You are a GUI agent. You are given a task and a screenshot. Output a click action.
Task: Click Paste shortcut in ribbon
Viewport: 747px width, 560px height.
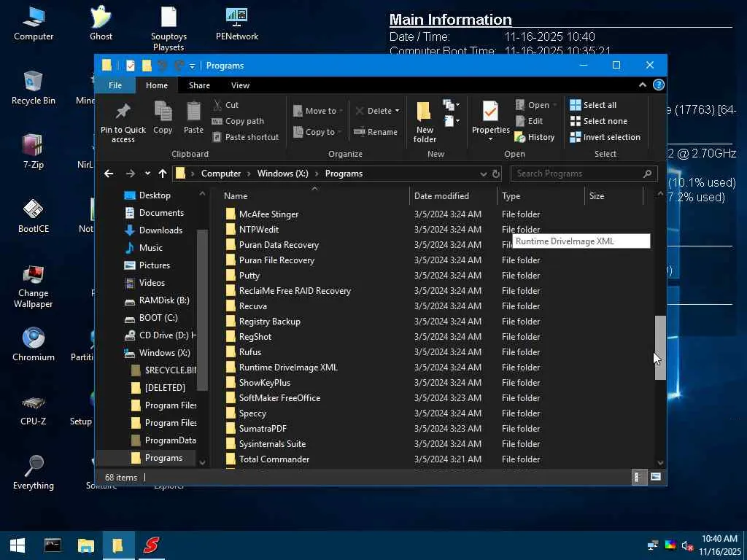(245, 137)
